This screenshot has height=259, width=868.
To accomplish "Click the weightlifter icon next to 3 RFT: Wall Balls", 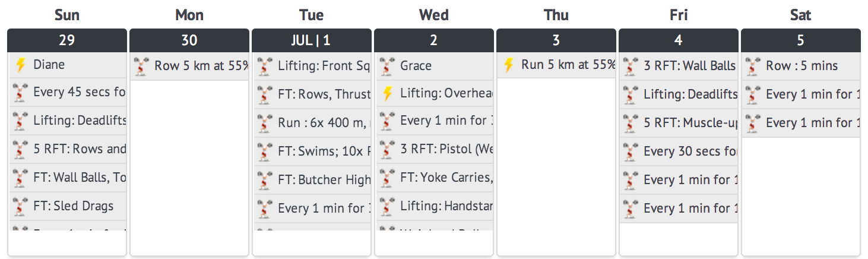I will pyautogui.click(x=631, y=66).
